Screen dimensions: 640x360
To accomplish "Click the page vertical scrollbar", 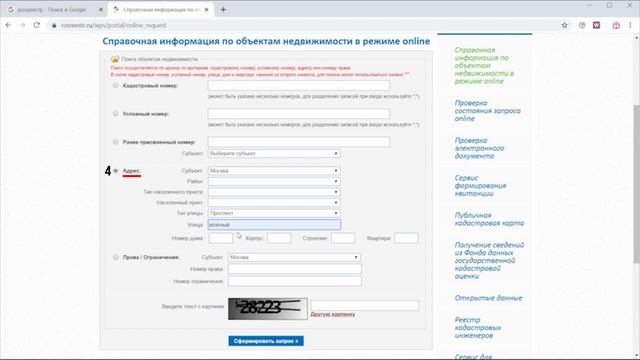I will point(636,184).
